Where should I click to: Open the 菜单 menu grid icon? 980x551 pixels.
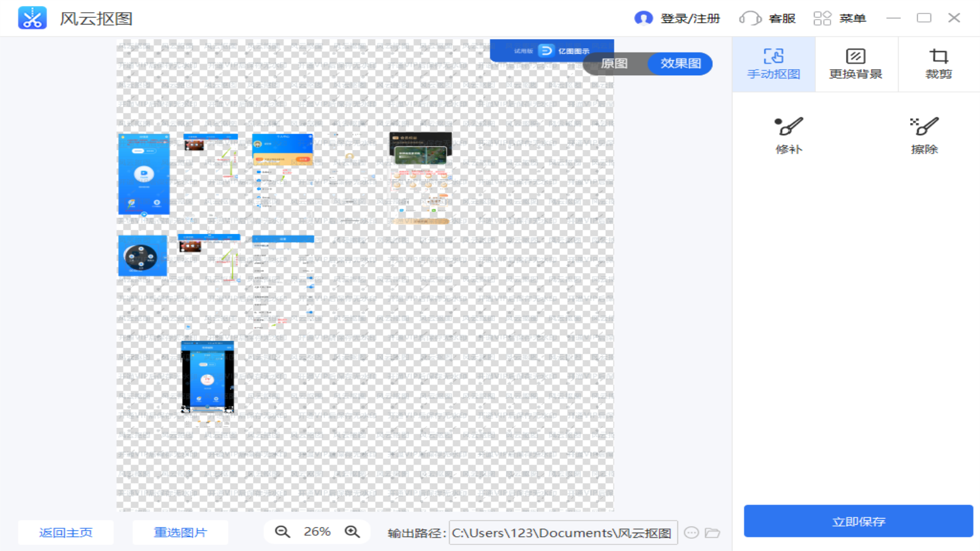823,18
